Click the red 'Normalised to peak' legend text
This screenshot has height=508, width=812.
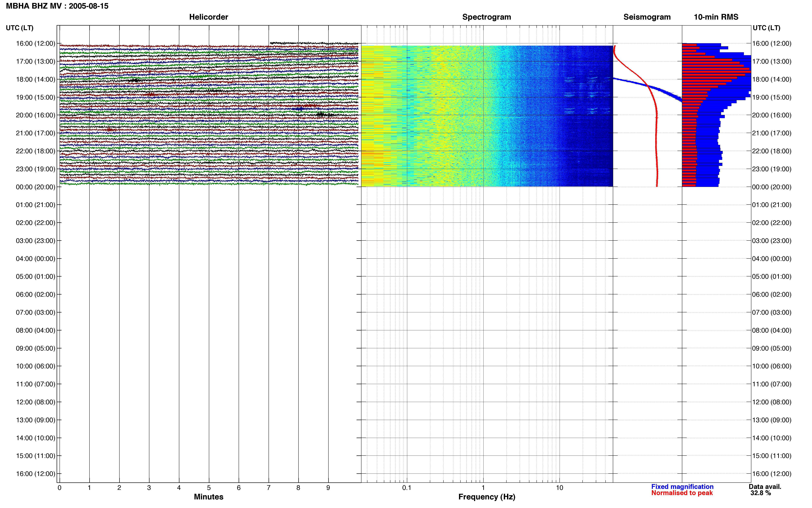click(682, 493)
